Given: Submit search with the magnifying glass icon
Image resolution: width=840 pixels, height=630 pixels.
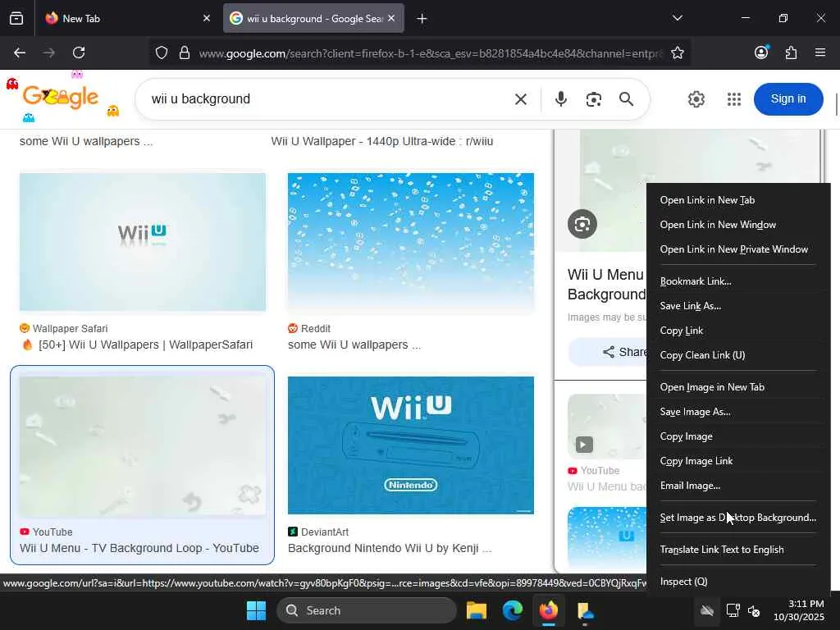Looking at the screenshot, I should point(626,99).
